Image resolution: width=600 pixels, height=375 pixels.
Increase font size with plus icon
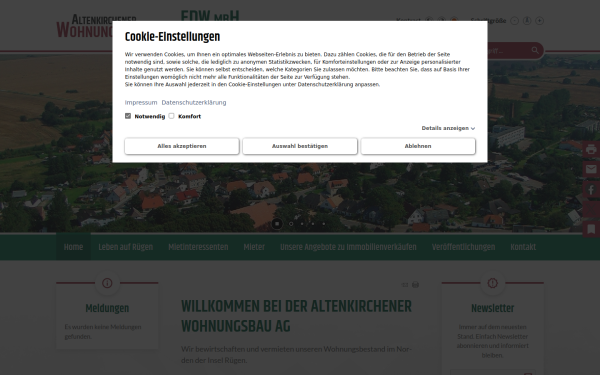pos(540,21)
